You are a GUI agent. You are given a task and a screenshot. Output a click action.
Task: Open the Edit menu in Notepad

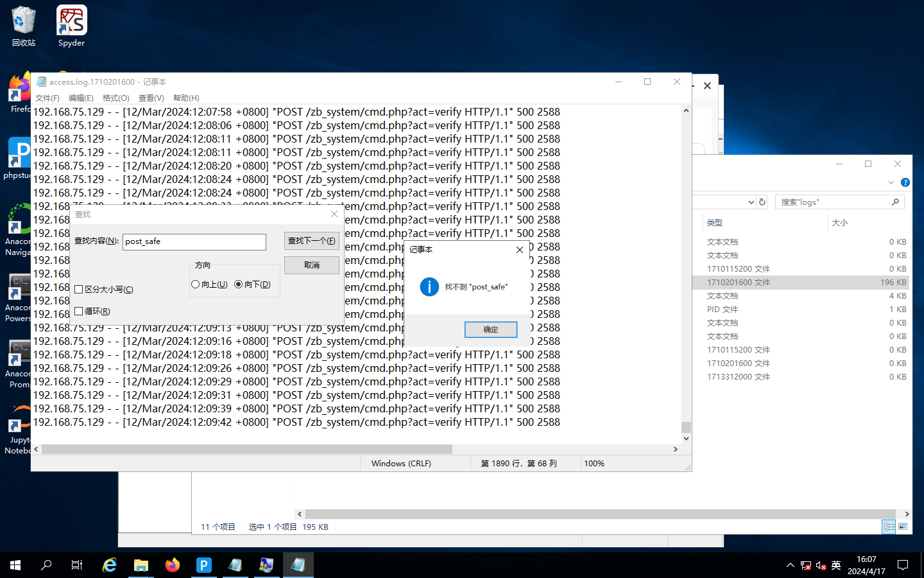pos(81,98)
